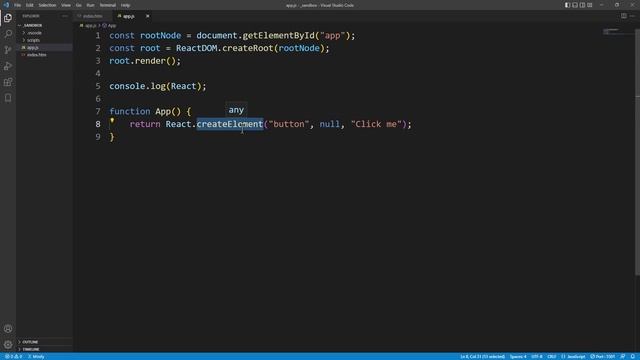Open the Run menu
This screenshot has width=640, height=360.
pyautogui.click(x=90, y=5)
